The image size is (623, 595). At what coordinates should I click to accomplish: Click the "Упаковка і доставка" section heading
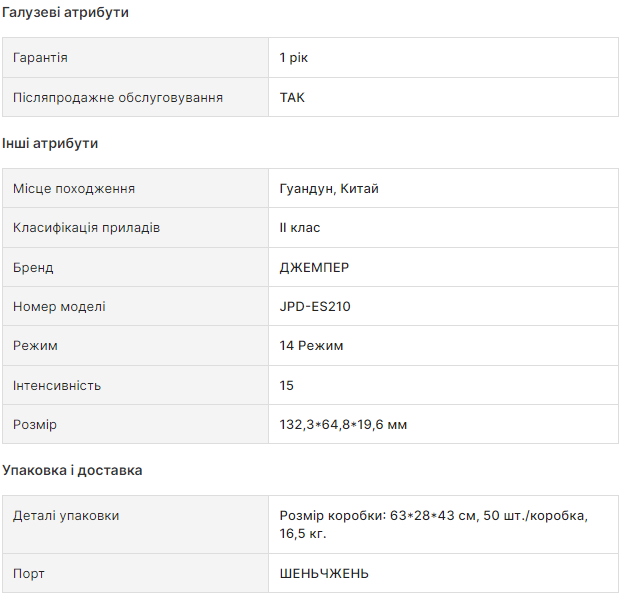click(72, 471)
